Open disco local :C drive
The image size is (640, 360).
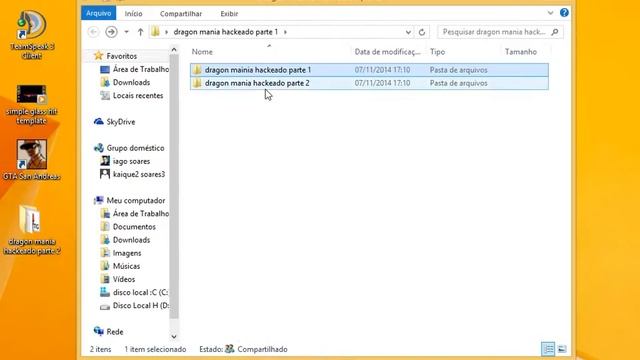tap(140, 292)
